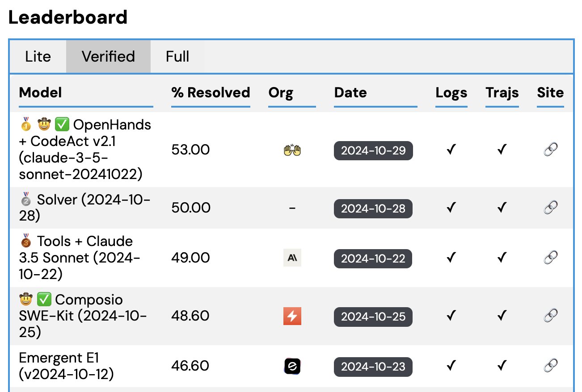Open the site link icon for Solver

[x=550, y=208]
